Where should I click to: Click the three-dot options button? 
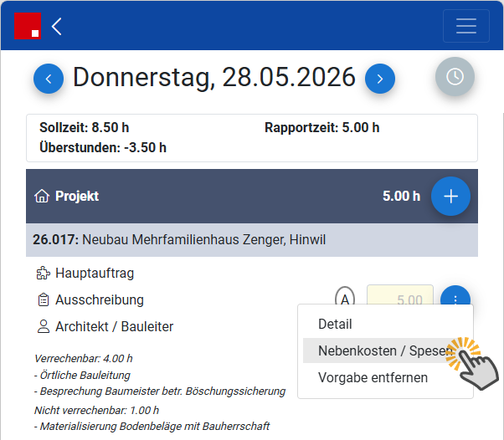pyautogui.click(x=455, y=295)
